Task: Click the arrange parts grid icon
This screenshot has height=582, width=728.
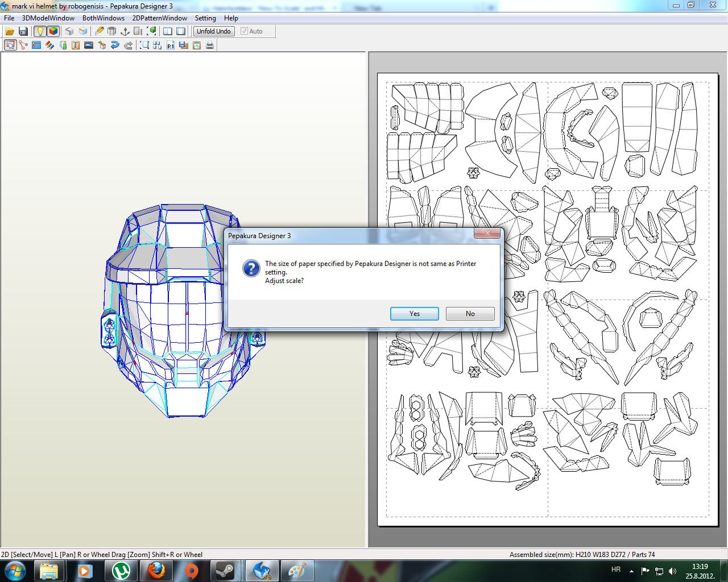Action: (x=158, y=45)
